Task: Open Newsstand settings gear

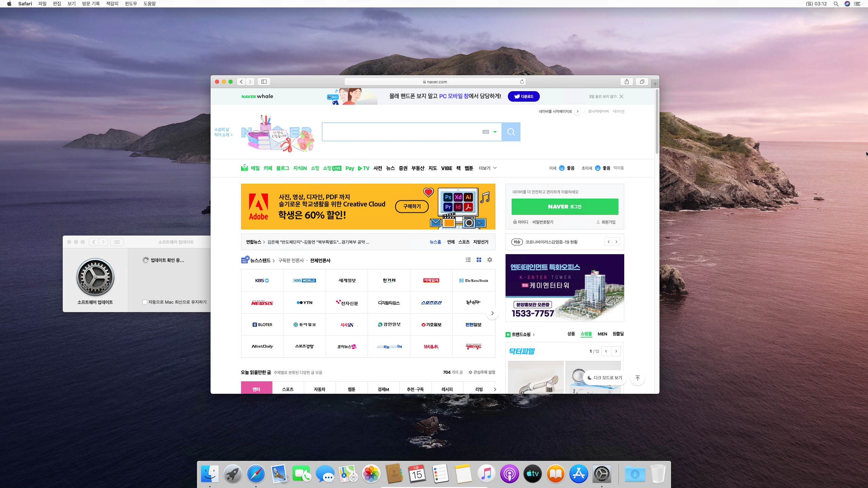Action: [x=490, y=260]
